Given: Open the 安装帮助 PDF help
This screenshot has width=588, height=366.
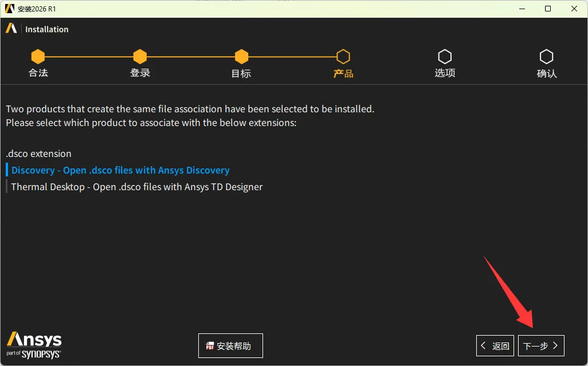Looking at the screenshot, I should [230, 345].
